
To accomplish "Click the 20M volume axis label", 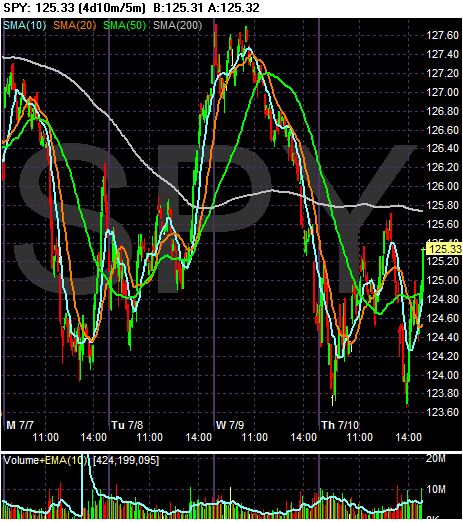I will (x=436, y=459).
